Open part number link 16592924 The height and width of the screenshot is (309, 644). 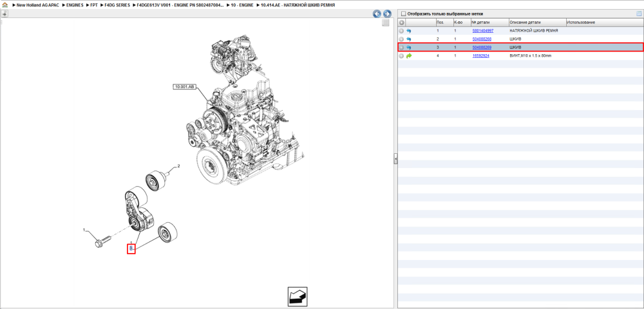[480, 55]
